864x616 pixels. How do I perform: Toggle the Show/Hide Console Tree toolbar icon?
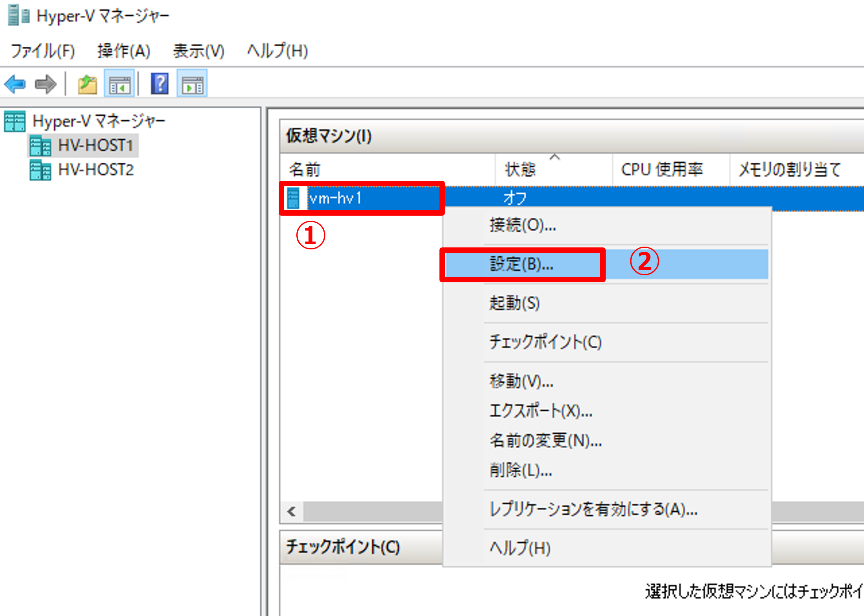pyautogui.click(x=120, y=84)
